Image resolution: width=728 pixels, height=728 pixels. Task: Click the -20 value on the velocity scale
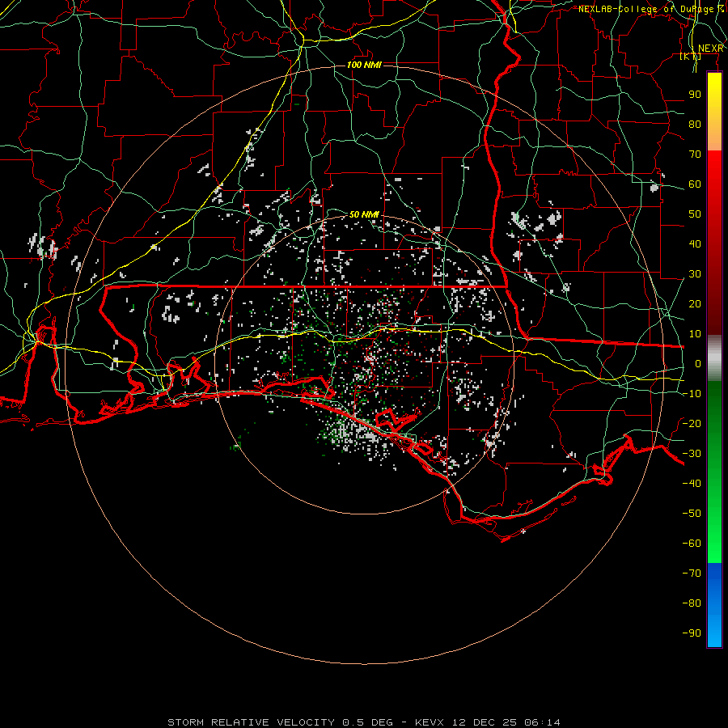pos(692,423)
